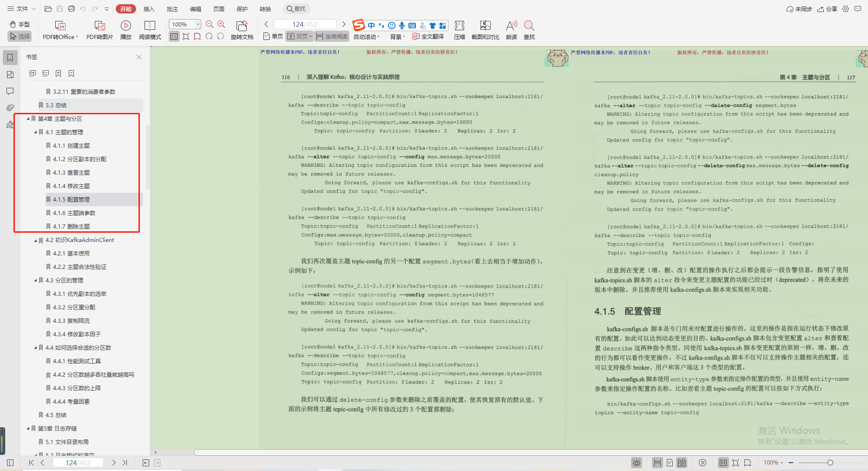Activate the 选择 selection tool
This screenshot has width=868, height=471.
pyautogui.click(x=20, y=36)
